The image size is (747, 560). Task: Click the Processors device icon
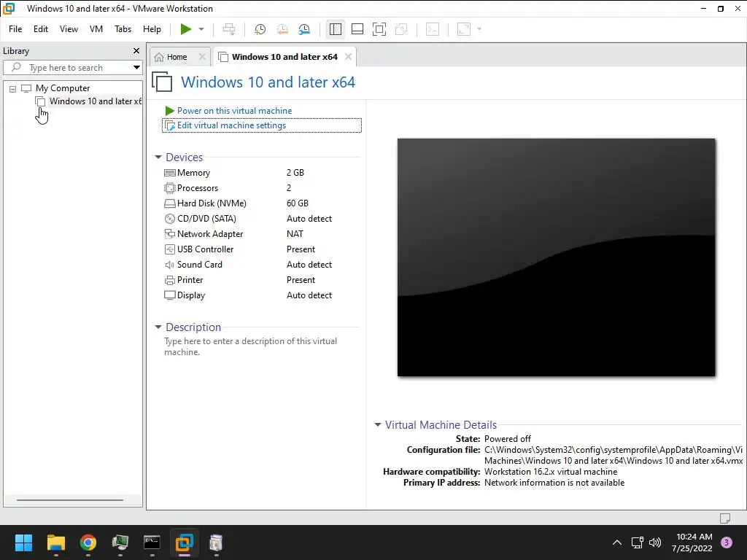pos(169,188)
